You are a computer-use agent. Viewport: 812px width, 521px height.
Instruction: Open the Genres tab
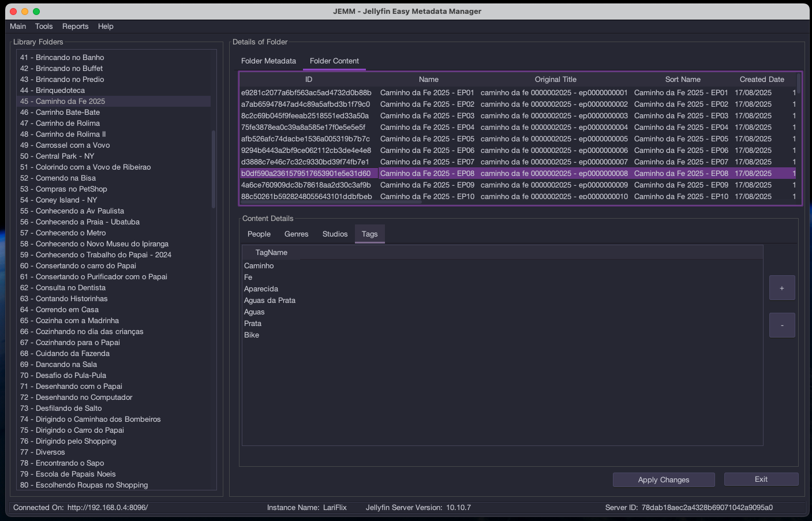296,234
